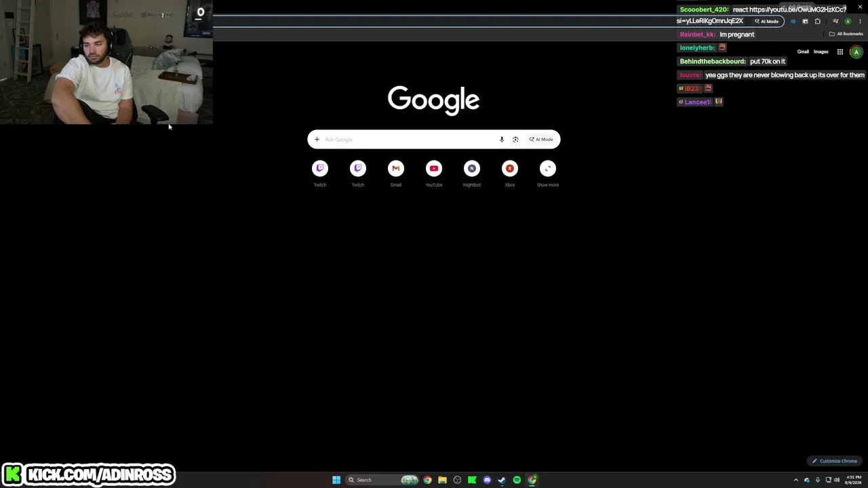Open the clock showing 4:51 PM

[x=854, y=480]
